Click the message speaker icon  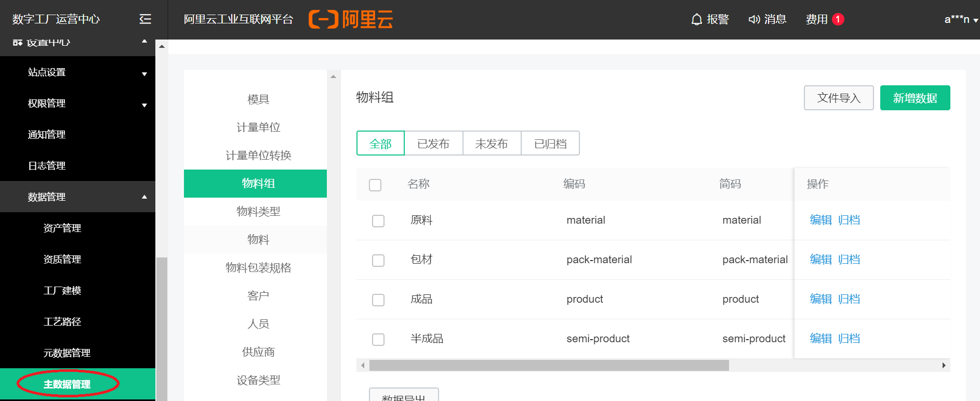tap(754, 19)
